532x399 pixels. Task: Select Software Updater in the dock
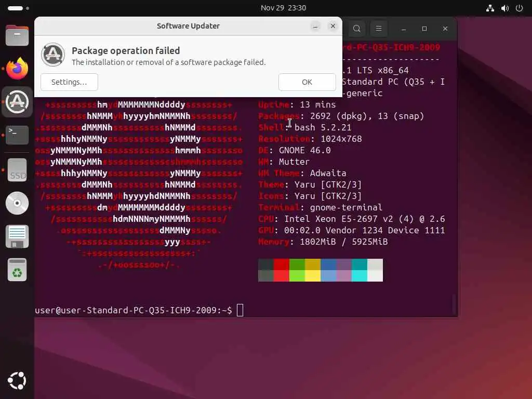click(17, 102)
